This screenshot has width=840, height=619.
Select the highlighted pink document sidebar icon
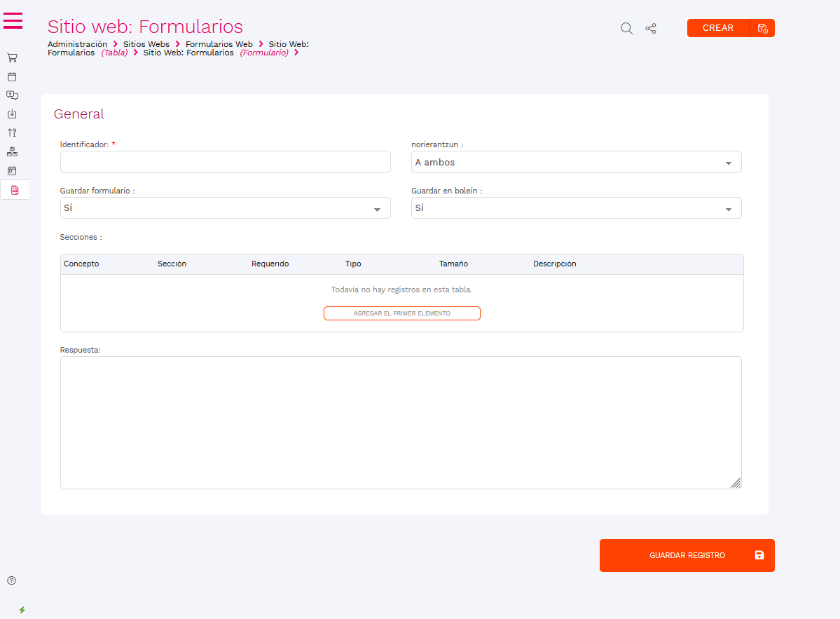click(15, 190)
